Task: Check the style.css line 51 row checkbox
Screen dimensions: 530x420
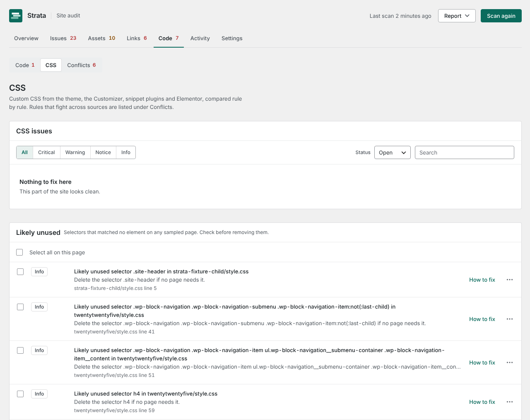Action: [x=20, y=350]
